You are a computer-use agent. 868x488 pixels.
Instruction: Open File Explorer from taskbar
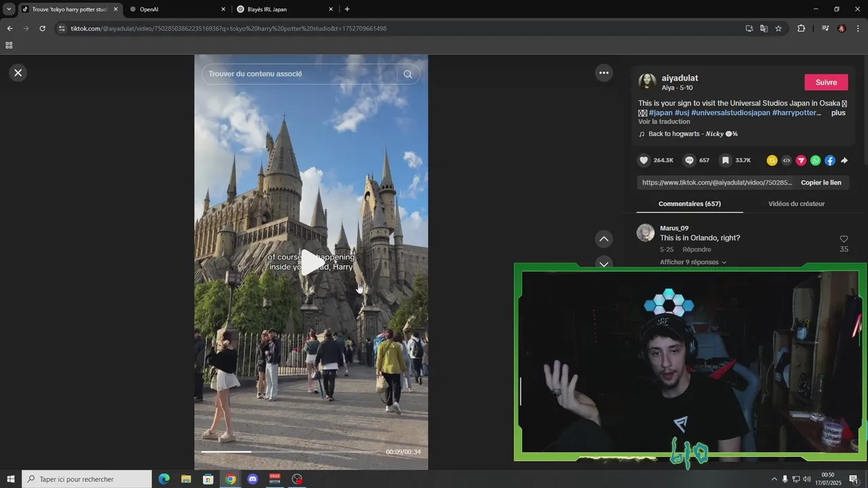tap(186, 479)
